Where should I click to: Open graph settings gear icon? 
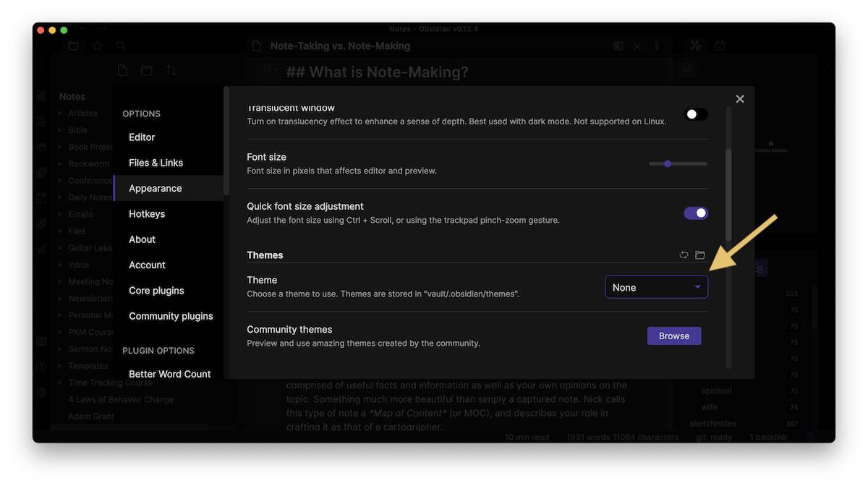pyautogui.click(x=687, y=67)
